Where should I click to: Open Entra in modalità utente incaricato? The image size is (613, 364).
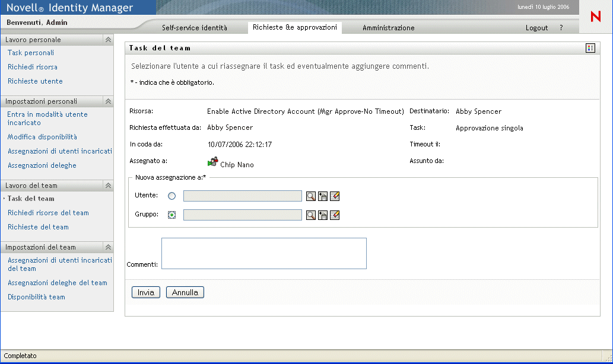pos(47,119)
